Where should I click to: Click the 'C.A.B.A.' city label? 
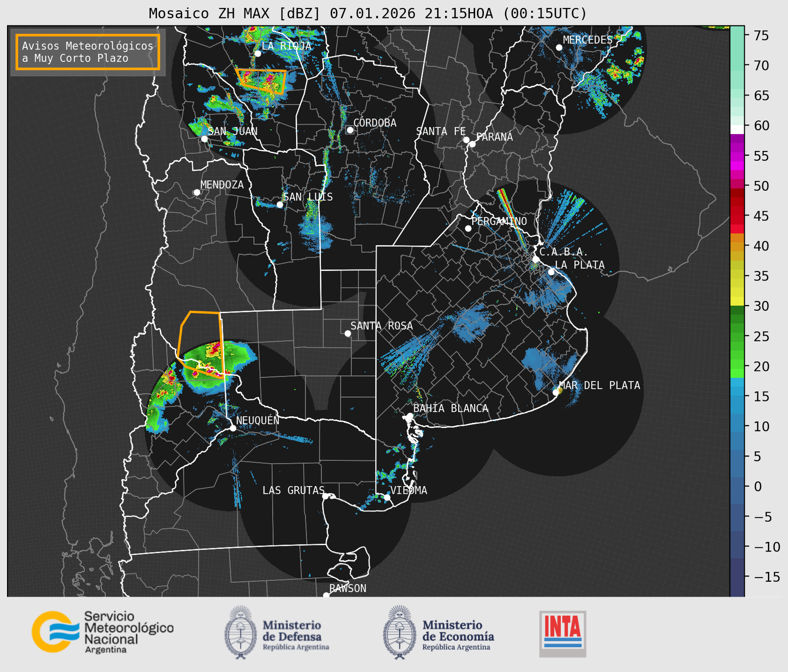(x=564, y=252)
